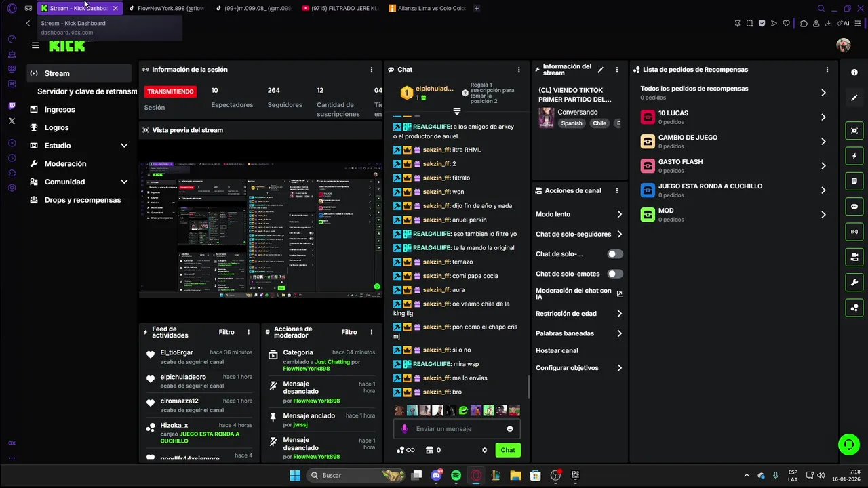Click the taskbar Buscar search box
Viewport: 868px width, 488px height.
point(357,476)
